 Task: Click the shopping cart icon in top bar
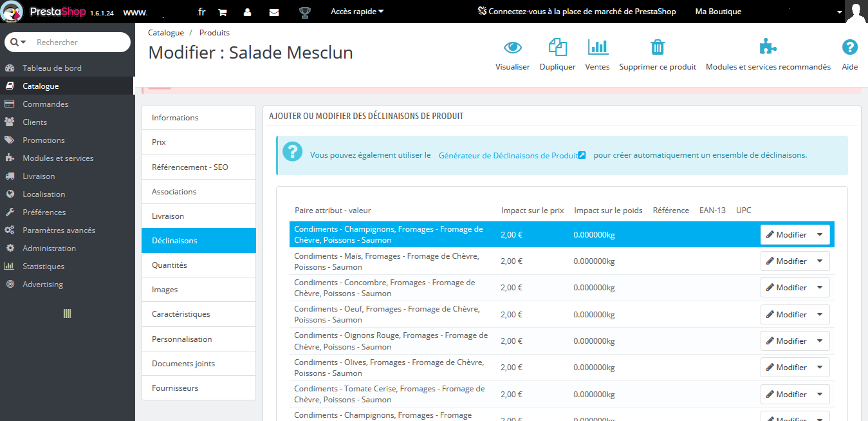222,12
